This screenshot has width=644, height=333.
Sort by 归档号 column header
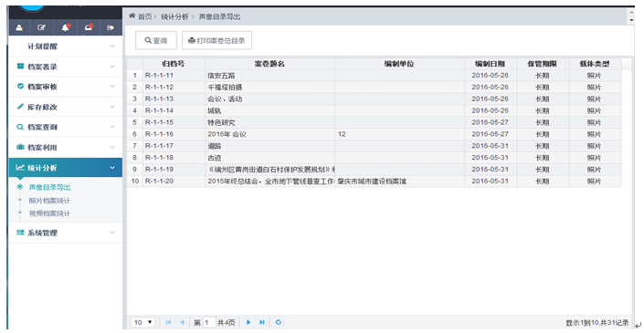pos(174,64)
